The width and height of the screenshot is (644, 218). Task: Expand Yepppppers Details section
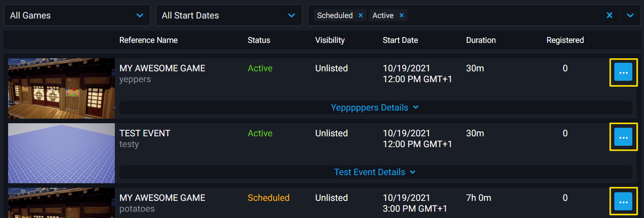[x=375, y=107]
